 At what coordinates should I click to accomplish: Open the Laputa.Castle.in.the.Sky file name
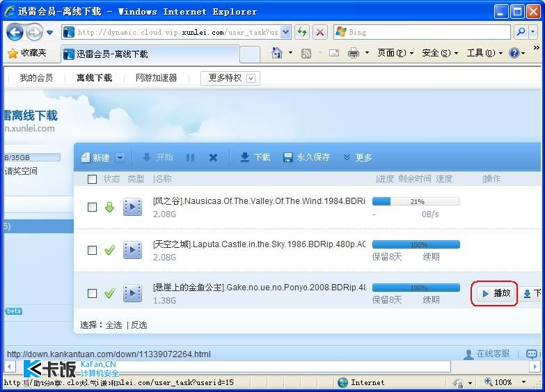[x=259, y=244]
